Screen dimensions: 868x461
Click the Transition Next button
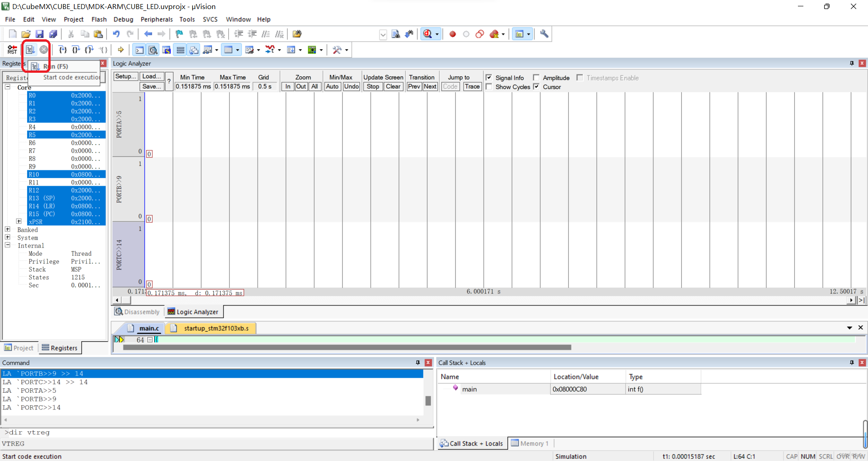(430, 86)
